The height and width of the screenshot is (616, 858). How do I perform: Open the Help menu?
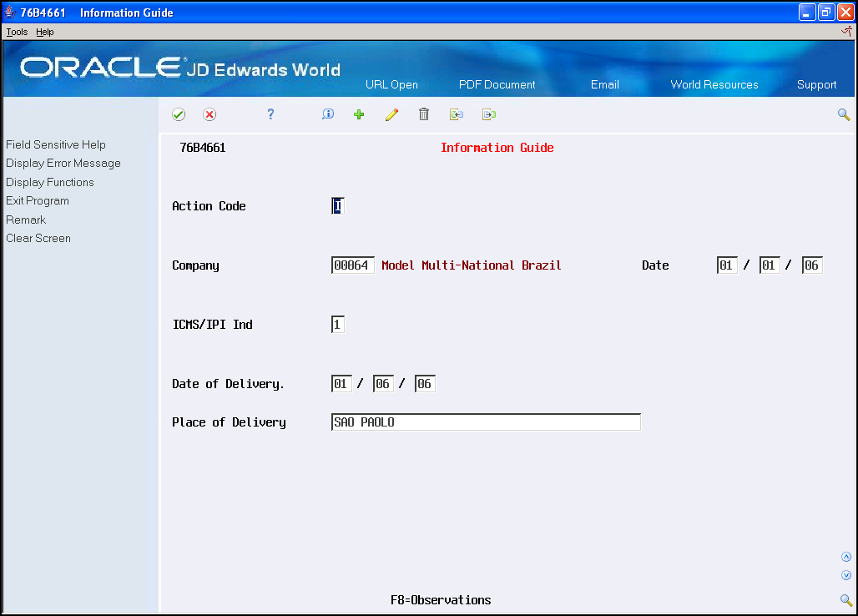[45, 32]
